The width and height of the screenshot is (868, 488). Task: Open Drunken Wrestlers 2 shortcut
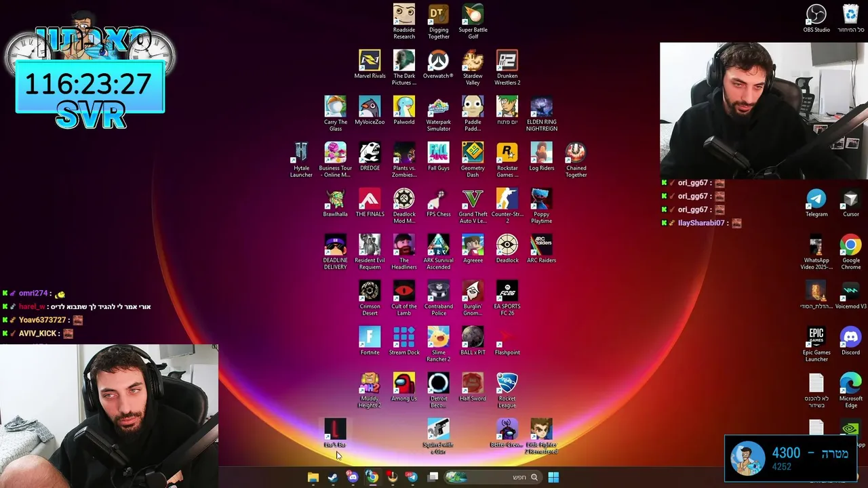click(x=507, y=68)
